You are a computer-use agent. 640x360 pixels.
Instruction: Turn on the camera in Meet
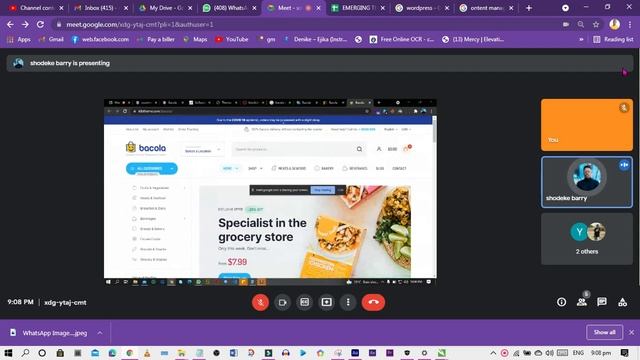click(x=282, y=302)
